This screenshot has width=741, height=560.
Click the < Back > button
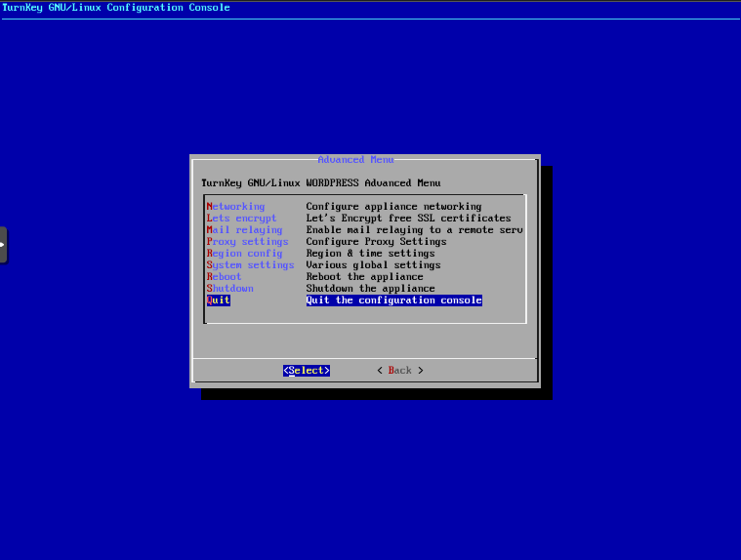point(400,371)
